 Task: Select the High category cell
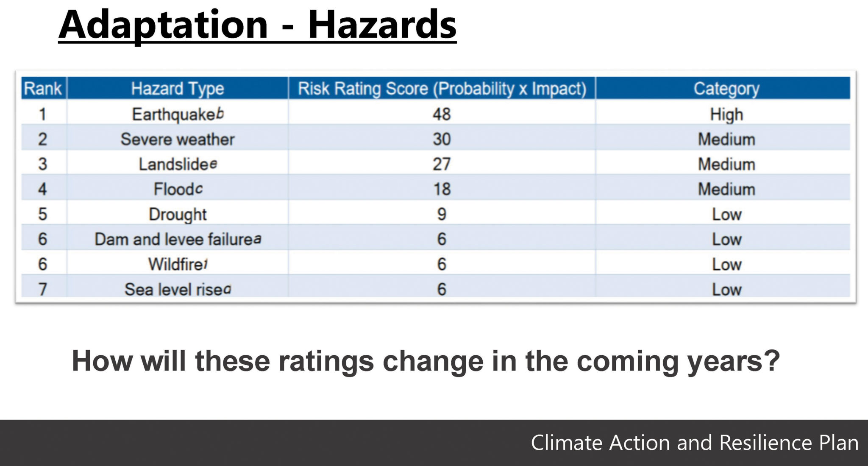726,114
